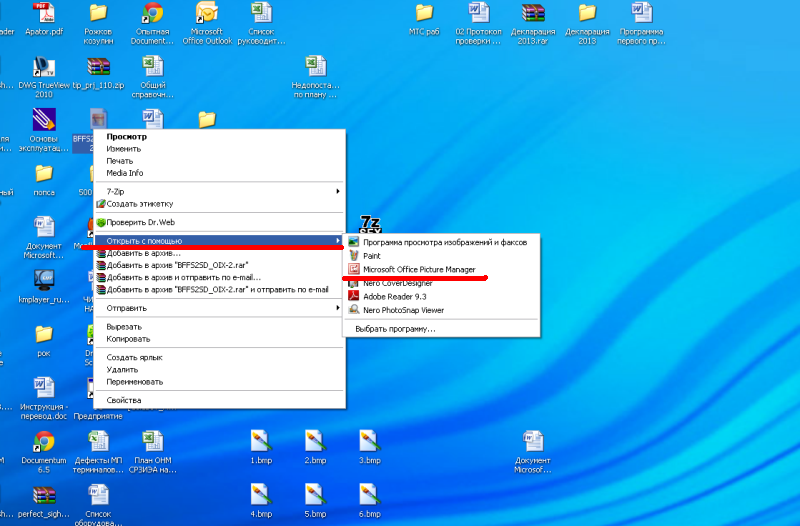Choose Просмотр in the context menu
Image resolution: width=800 pixels, height=526 pixels.
point(127,137)
